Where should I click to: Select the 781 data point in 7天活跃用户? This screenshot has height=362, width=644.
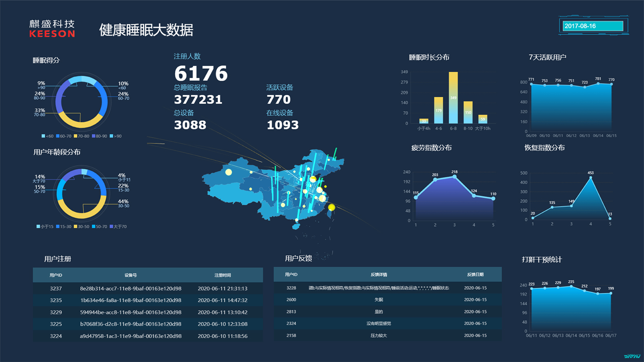click(x=598, y=84)
